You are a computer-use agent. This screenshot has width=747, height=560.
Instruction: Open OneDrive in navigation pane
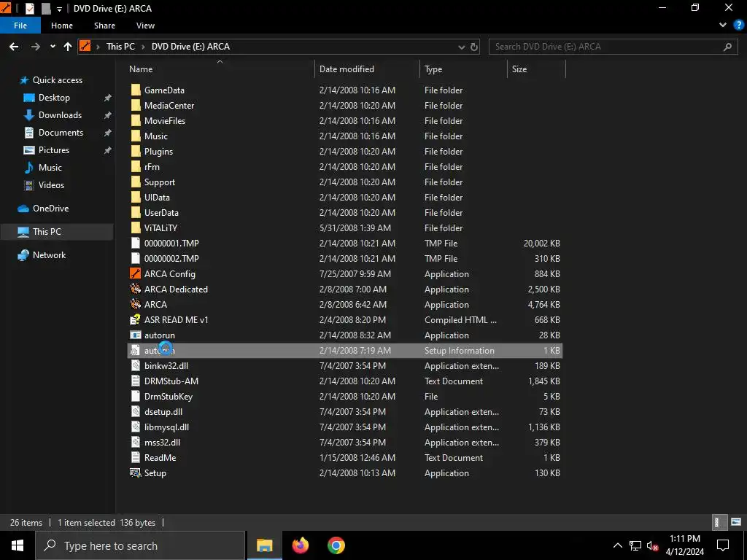(50, 209)
